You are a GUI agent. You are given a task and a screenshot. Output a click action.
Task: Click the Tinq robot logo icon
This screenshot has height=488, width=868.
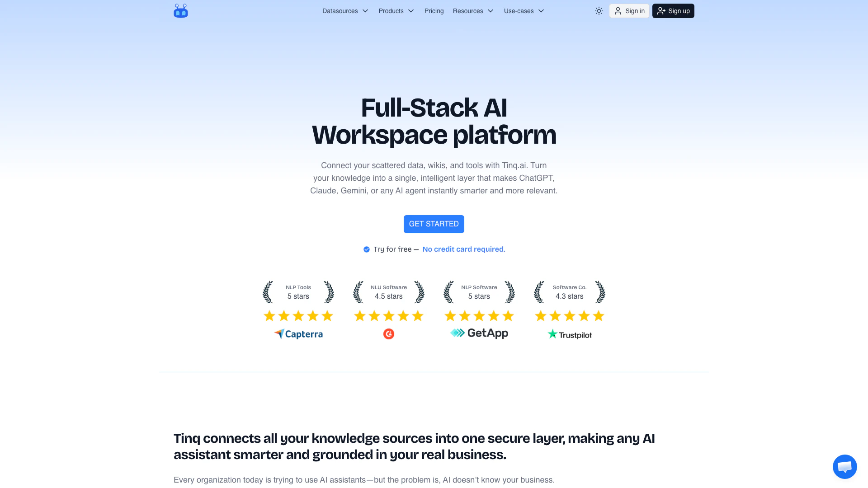[x=180, y=11]
